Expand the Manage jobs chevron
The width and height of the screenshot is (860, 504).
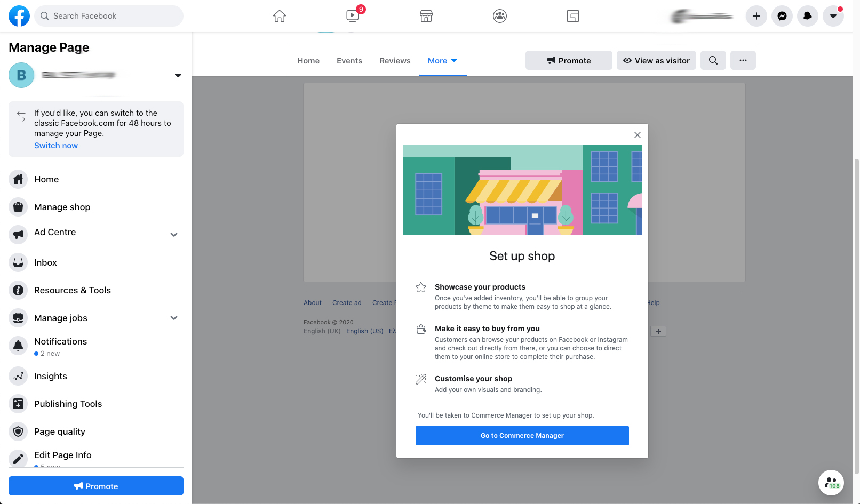174,318
